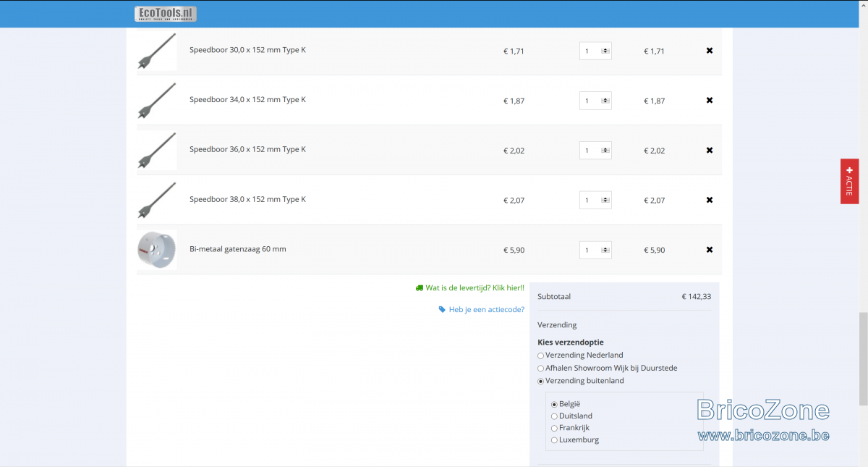Remove Speedboor 36,0 x 152 mm item
The image size is (868, 467).
click(x=710, y=151)
